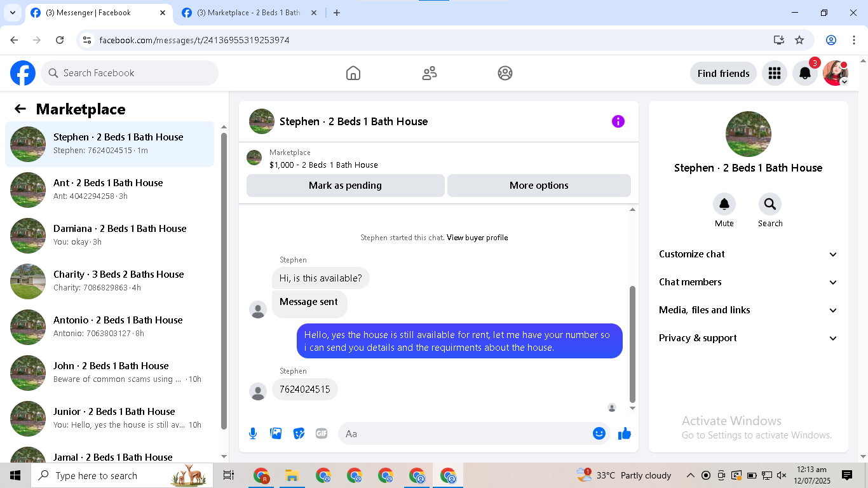Screen dimensions: 868x488
Task: Expand Customize chat section
Action: [749, 254]
